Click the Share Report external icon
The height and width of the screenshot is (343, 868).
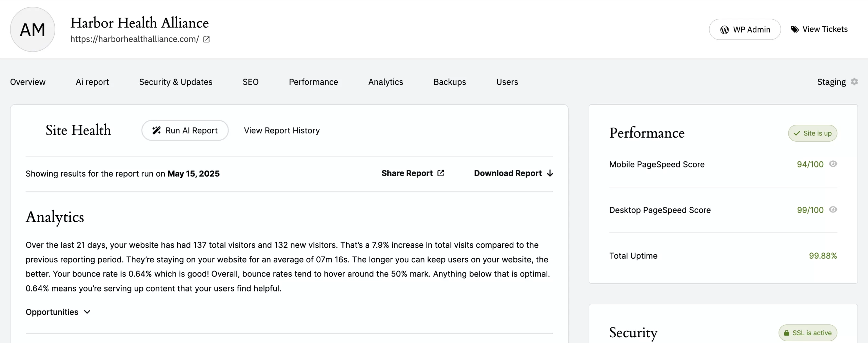point(441,173)
